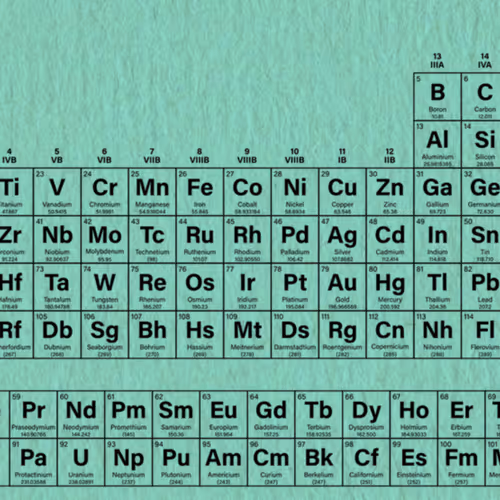Click the Ruthenium (Ru) tile
This screenshot has width=500, height=500.
pyautogui.click(x=200, y=240)
